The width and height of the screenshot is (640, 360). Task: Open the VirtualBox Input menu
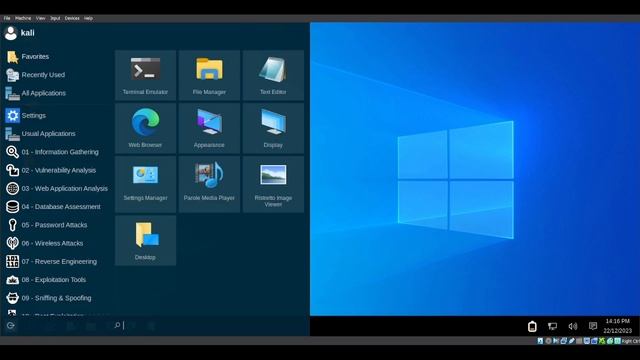[55, 18]
